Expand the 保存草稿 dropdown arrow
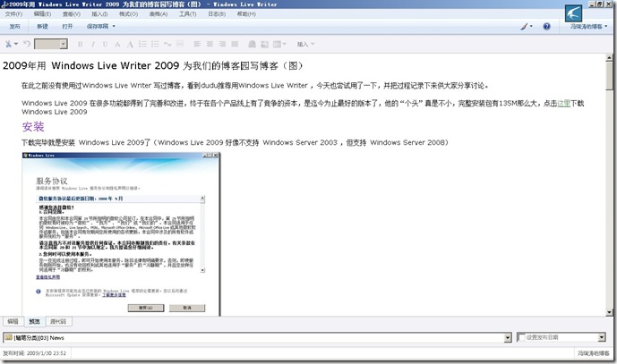 114,26
